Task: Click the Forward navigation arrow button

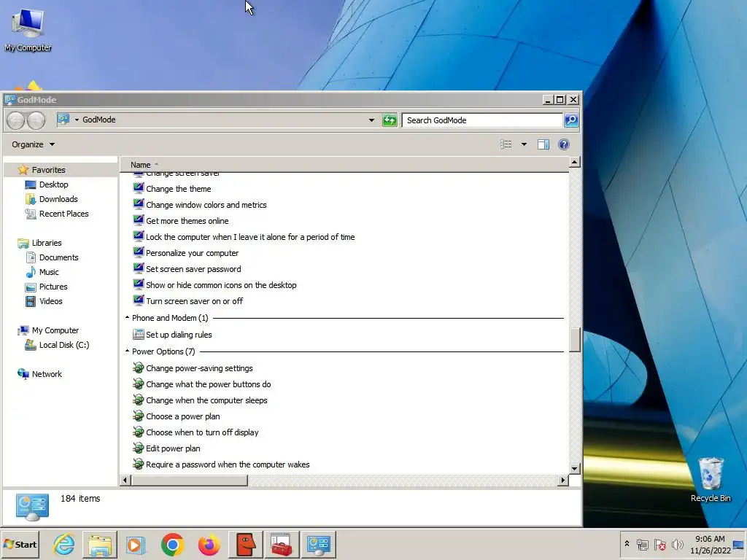Action: (x=36, y=120)
